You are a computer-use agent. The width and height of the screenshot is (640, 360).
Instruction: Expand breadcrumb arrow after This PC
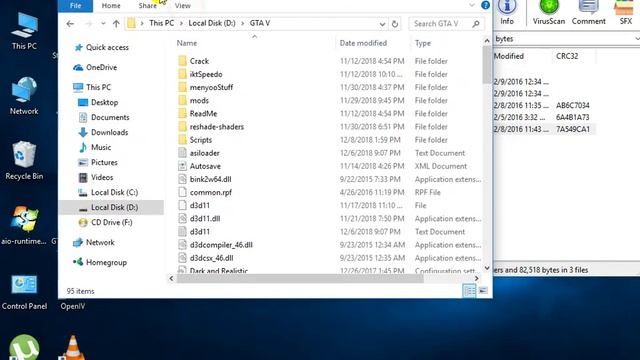click(x=181, y=24)
